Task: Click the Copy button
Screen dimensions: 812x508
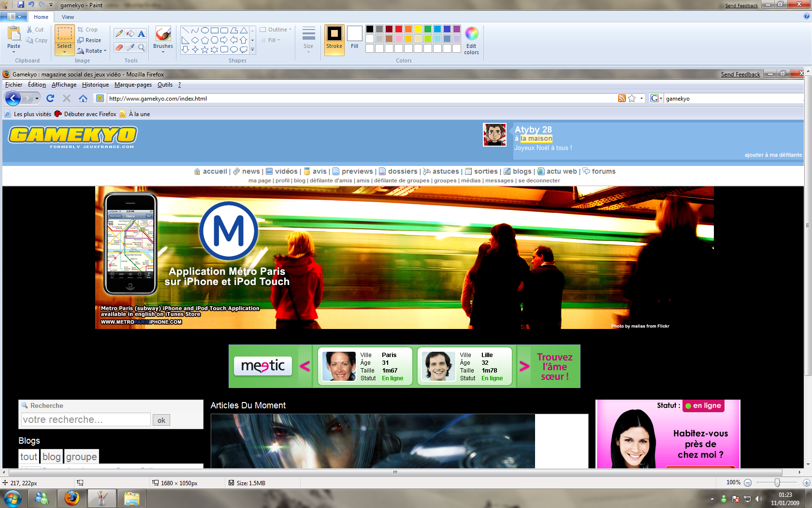Action: point(37,40)
